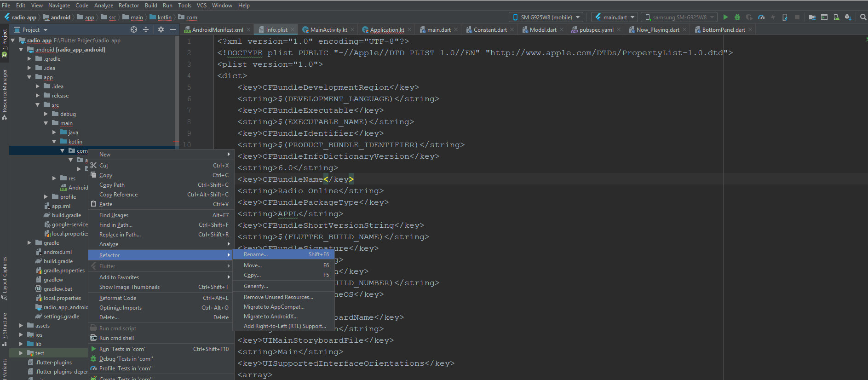
Task: Collapse the radio_app root tree node
Action: point(13,40)
